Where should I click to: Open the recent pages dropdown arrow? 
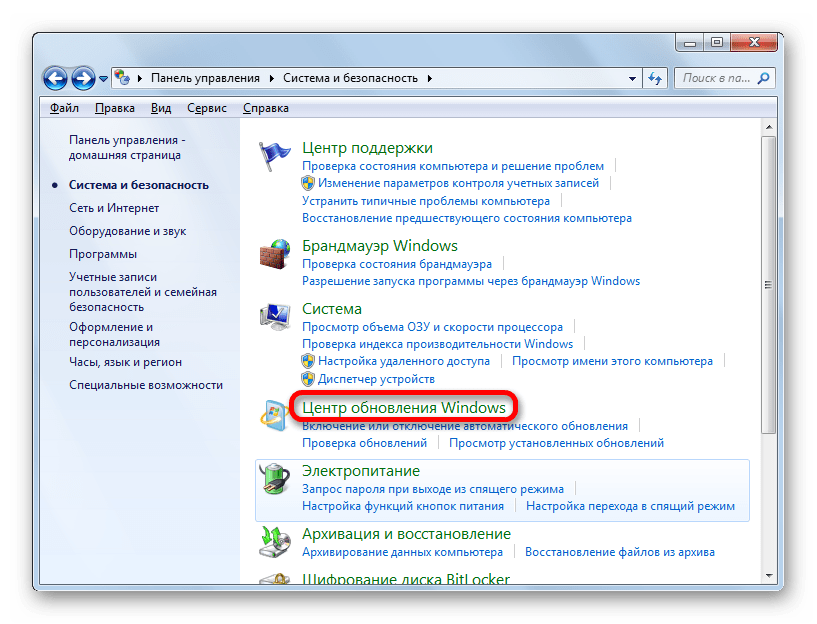(103, 78)
